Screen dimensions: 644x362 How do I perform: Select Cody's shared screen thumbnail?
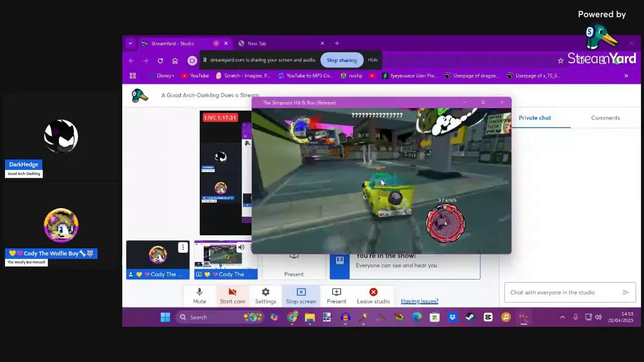pyautogui.click(x=226, y=260)
